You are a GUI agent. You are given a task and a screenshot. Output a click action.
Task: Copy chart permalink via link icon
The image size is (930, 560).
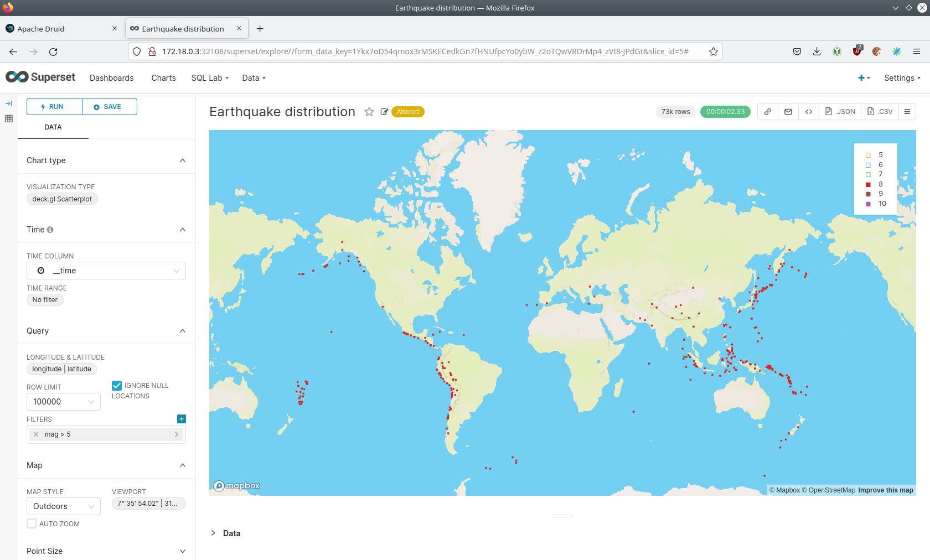tap(768, 112)
